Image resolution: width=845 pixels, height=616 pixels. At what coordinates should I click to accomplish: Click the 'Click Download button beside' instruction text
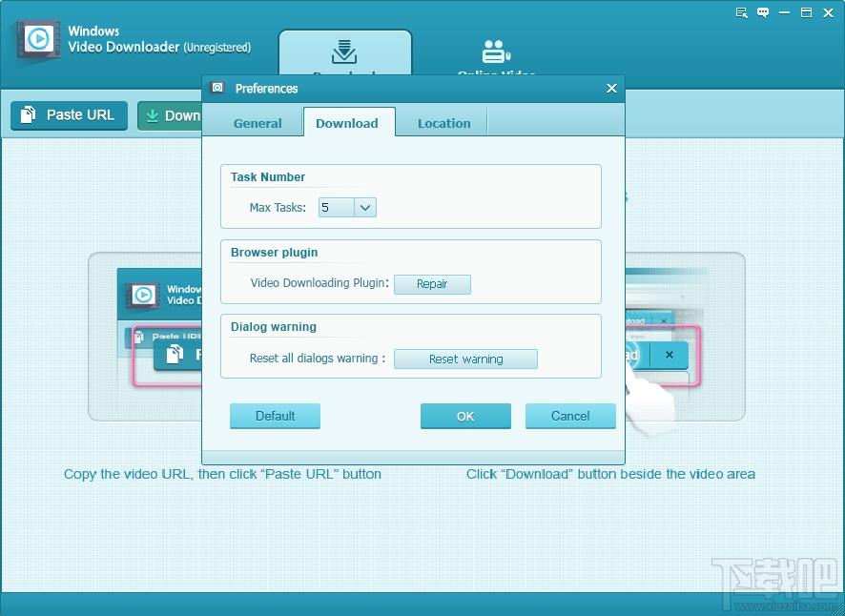coord(610,474)
